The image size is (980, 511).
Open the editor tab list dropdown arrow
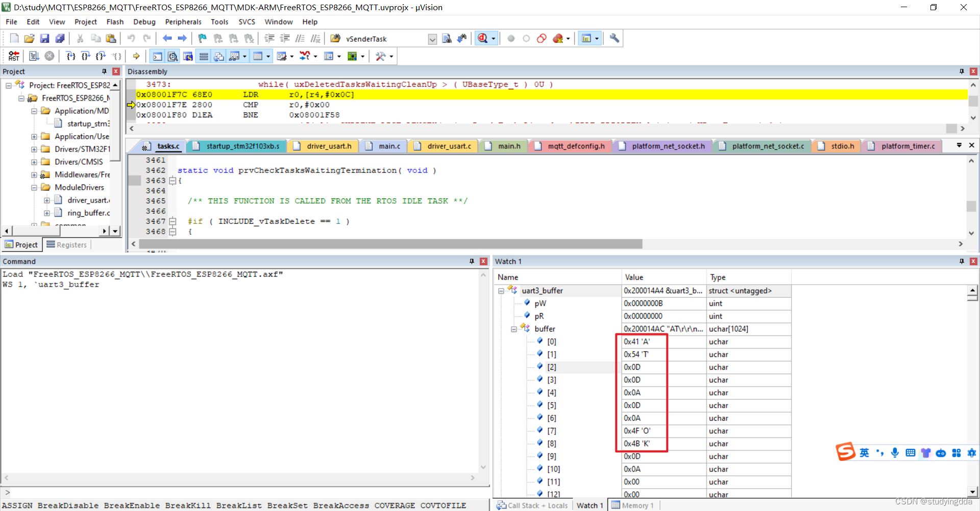(959, 145)
